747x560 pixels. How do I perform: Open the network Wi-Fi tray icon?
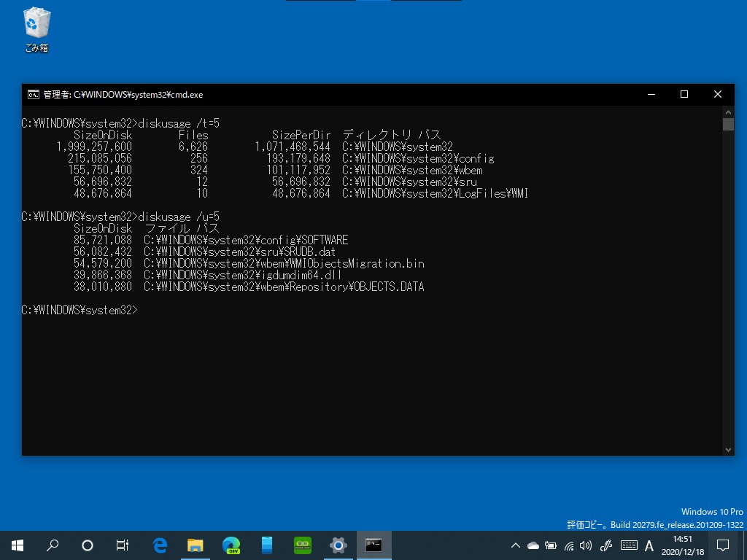(x=569, y=545)
